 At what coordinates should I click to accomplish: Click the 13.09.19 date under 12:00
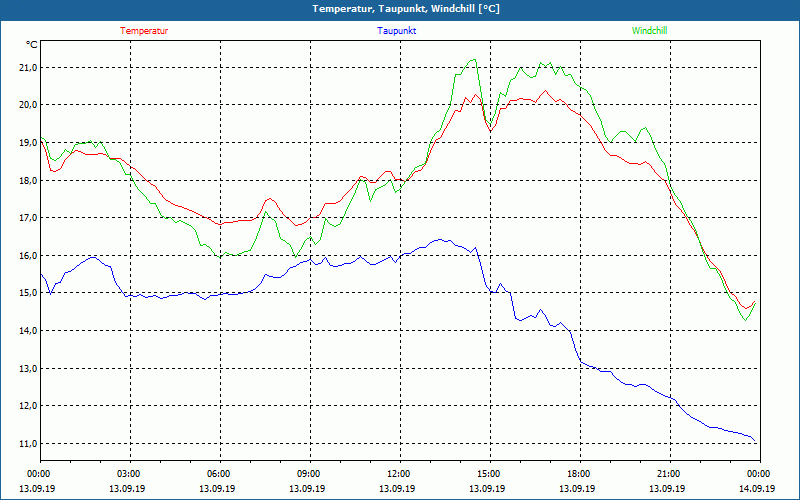[x=397, y=488]
